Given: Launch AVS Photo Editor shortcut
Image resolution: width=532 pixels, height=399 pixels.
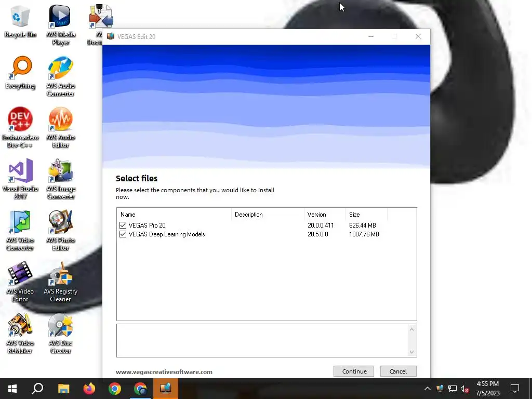Looking at the screenshot, I should (x=61, y=231).
